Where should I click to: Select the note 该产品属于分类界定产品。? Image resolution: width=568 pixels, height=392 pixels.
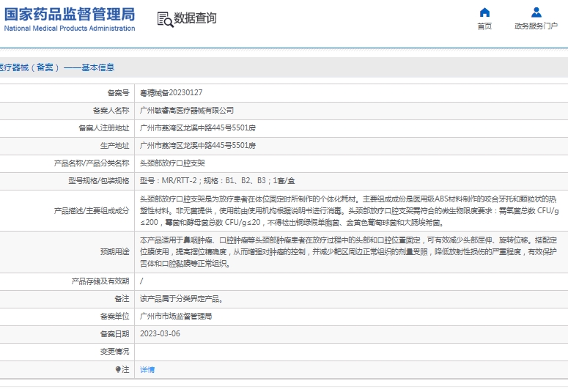182,299
